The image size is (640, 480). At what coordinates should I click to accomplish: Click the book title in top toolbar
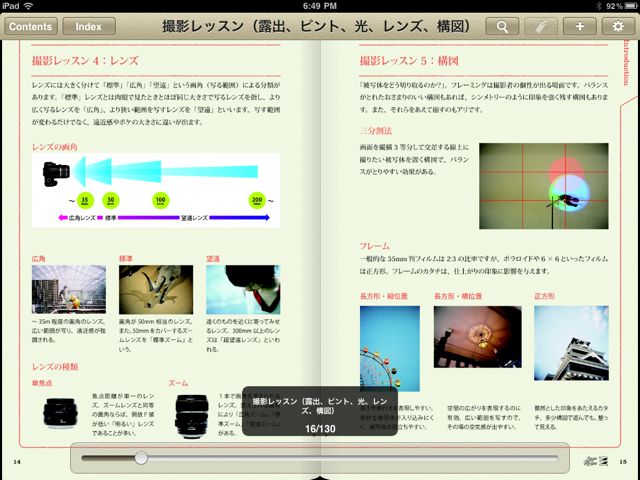pos(316,26)
